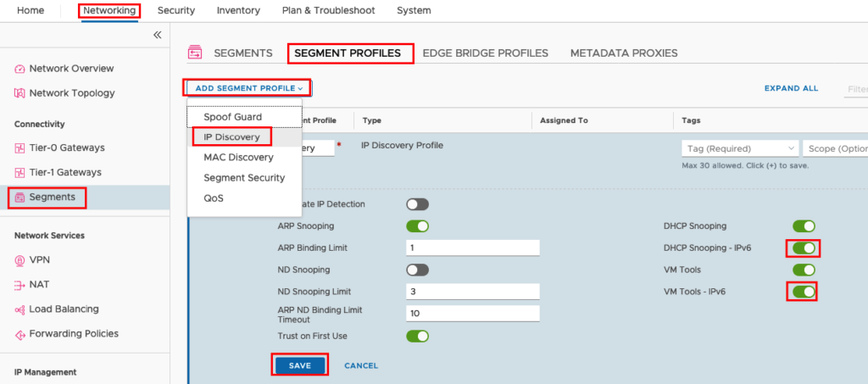
Task: Click the Segments page header icon
Action: [x=195, y=53]
